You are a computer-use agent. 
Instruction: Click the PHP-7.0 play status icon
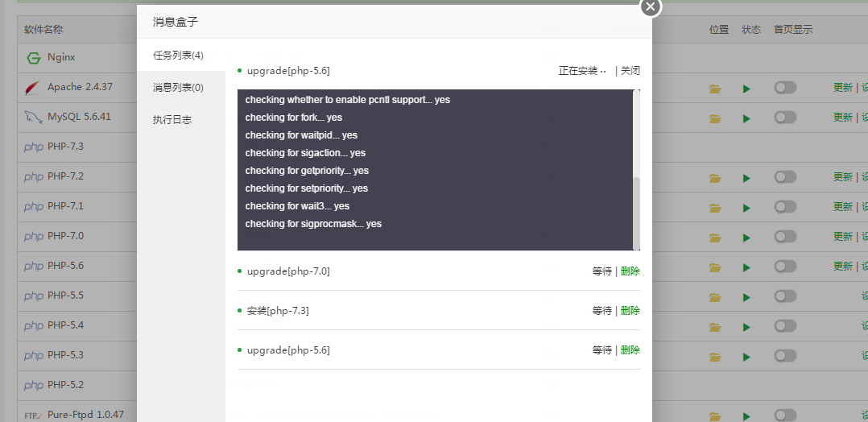pyautogui.click(x=746, y=238)
